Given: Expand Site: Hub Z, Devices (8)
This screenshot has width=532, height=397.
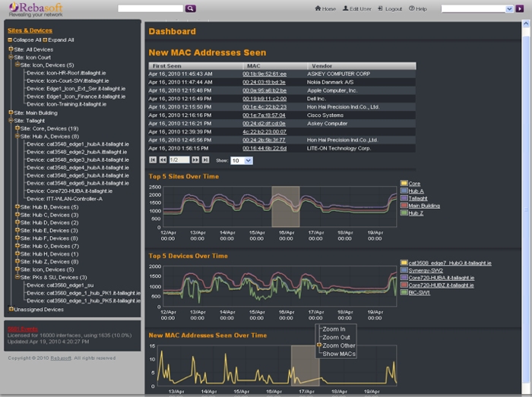Looking at the screenshot, I should pyautogui.click(x=17, y=262).
